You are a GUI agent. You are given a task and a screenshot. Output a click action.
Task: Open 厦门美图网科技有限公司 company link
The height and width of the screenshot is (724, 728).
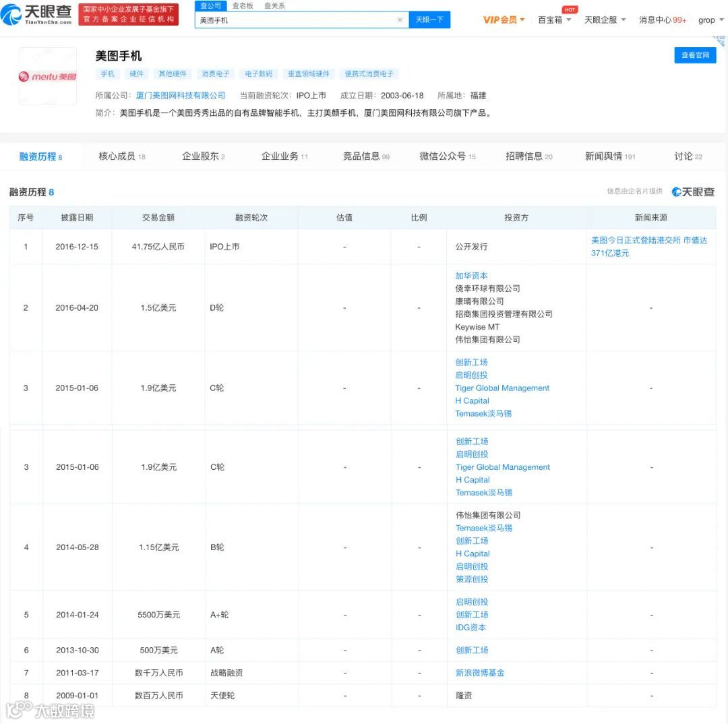click(181, 95)
